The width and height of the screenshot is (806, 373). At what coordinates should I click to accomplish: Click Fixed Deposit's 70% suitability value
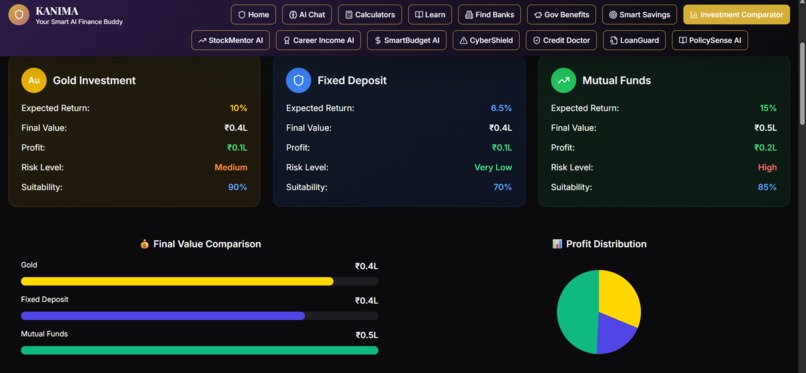503,187
